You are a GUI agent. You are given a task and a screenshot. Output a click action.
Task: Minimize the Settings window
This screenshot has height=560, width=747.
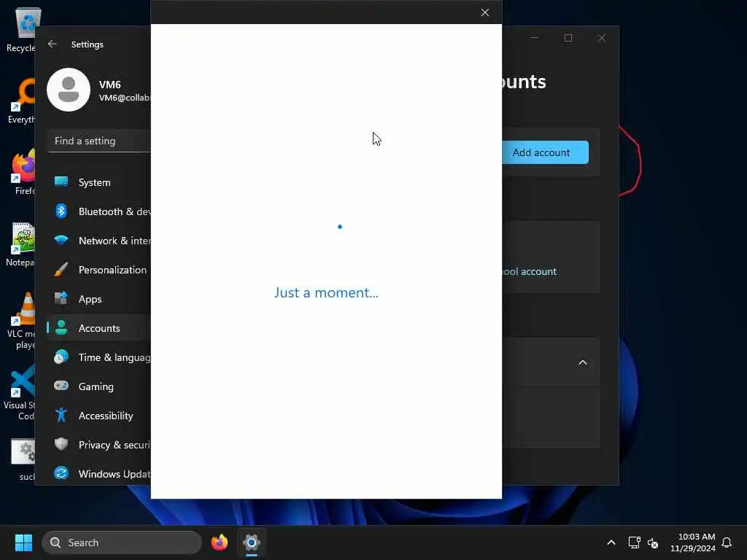[535, 38]
